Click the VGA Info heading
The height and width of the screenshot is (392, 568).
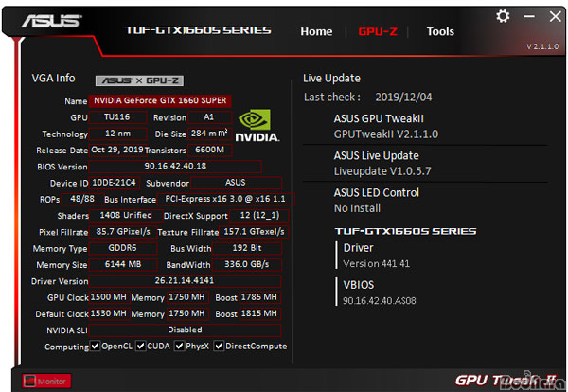pos(53,79)
